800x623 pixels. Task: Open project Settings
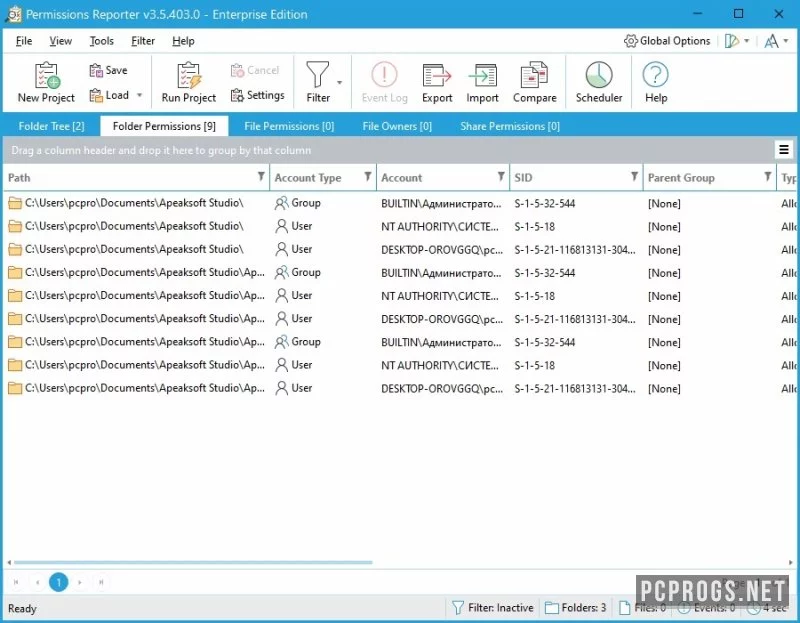coord(258,95)
